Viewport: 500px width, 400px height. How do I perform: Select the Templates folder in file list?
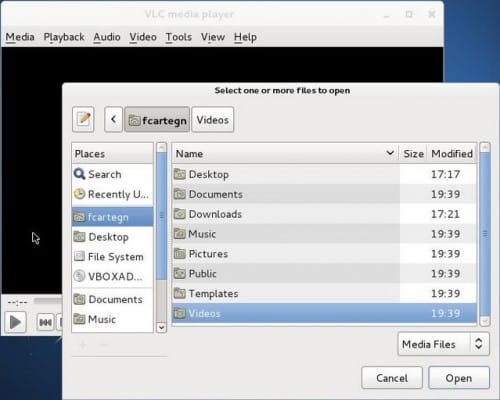(x=324, y=293)
